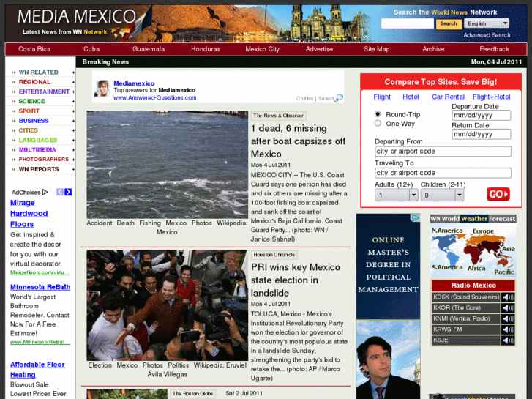This screenshot has height=399, width=532.
Task: Play KRWG FM speaker icon
Action: click(x=508, y=329)
